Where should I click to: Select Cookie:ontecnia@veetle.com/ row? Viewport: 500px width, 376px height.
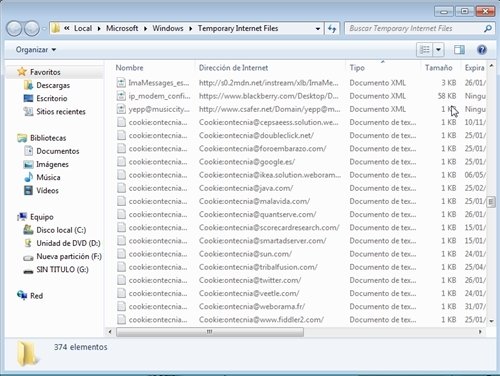click(x=301, y=293)
